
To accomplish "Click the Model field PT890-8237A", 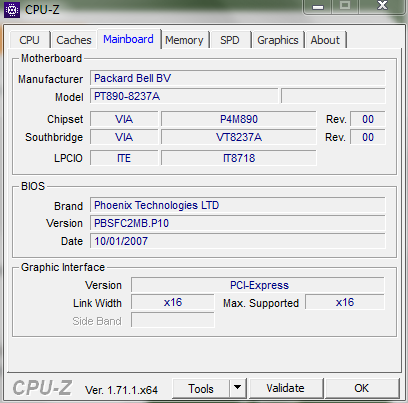I will pyautogui.click(x=184, y=97).
